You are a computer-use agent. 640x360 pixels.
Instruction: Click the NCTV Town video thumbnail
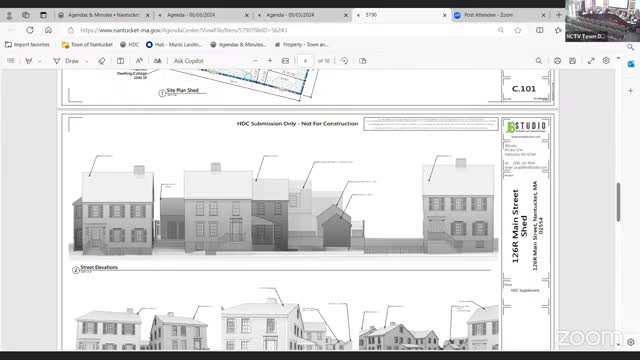pyautogui.click(x=602, y=20)
